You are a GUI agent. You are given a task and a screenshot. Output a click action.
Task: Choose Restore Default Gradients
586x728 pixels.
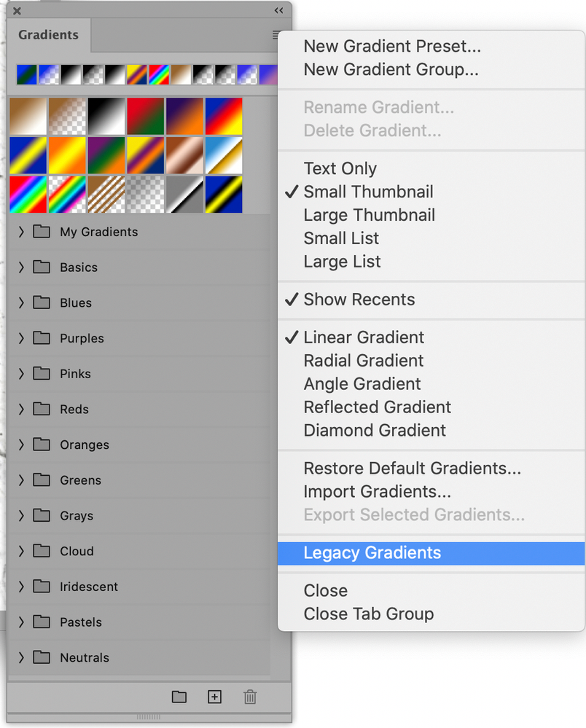pos(412,469)
